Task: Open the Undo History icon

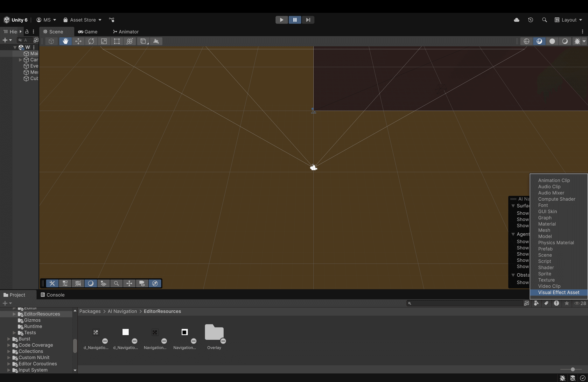Action: [x=530, y=20]
